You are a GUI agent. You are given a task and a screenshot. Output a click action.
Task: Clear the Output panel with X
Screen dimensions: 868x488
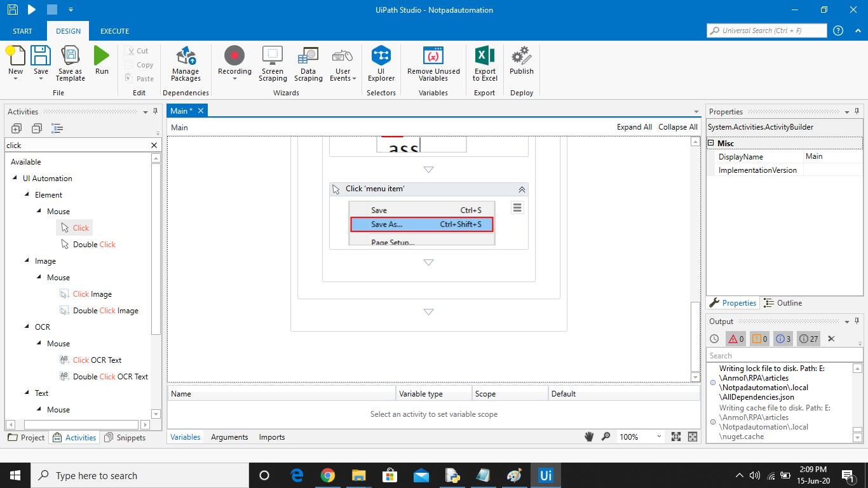(x=831, y=339)
